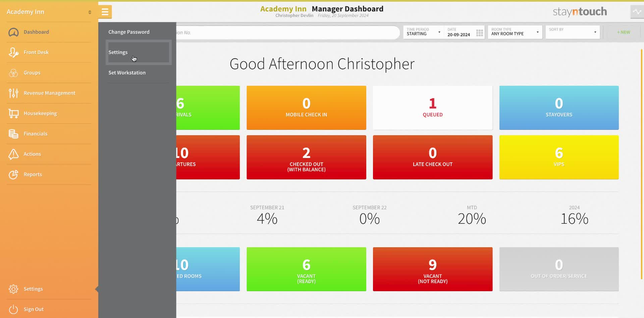Click the Financials coins icon
644x318 pixels.
[x=13, y=134]
